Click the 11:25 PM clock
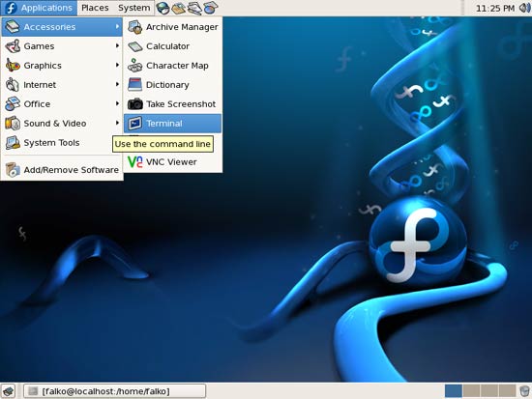This screenshot has width=532, height=399. point(495,8)
